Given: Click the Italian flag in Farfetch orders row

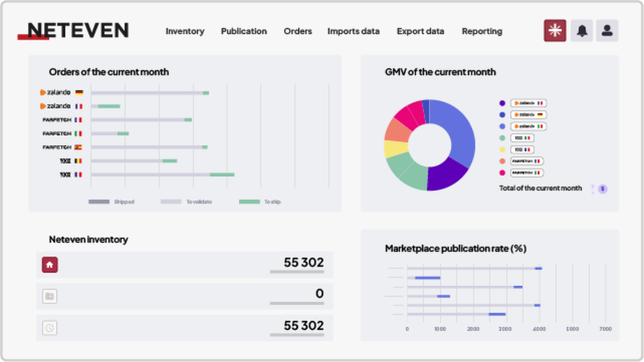Looking at the screenshot, I should (x=78, y=134).
